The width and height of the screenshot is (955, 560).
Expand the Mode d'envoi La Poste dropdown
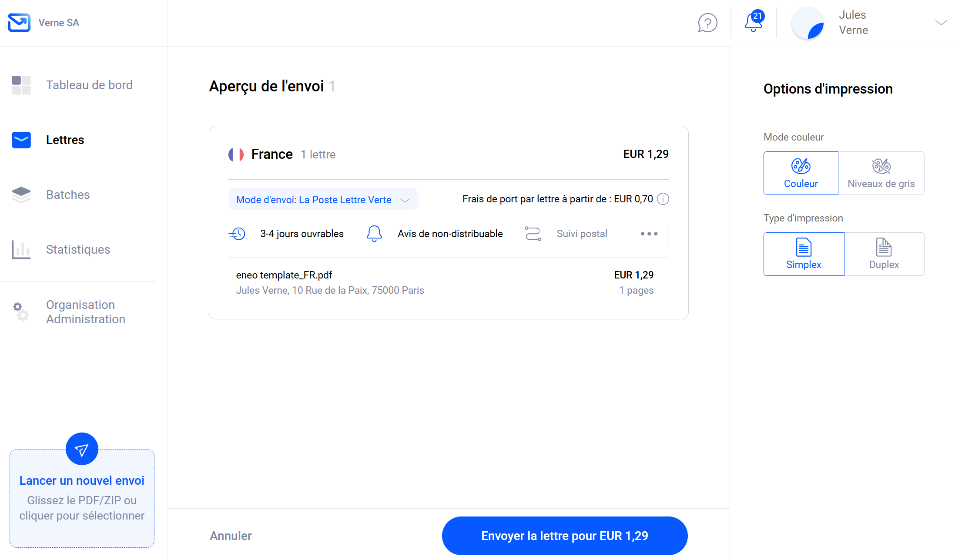click(x=323, y=200)
